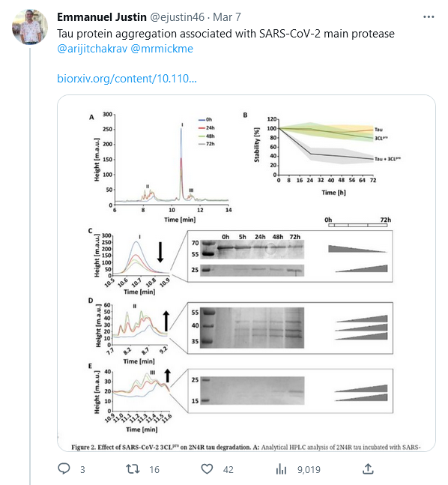Like the tweet with the heart icon
Image resolution: width=448 pixels, height=485 pixels.
[x=207, y=469]
